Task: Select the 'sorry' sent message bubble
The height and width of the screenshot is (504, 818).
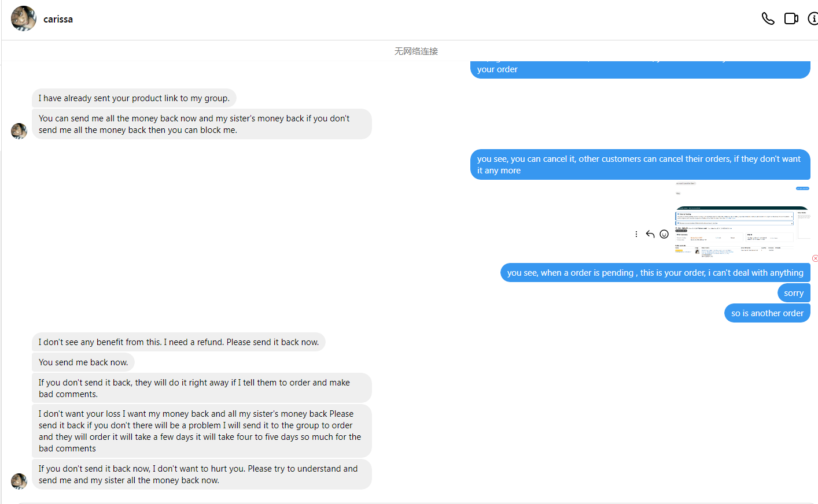Action: click(x=793, y=293)
